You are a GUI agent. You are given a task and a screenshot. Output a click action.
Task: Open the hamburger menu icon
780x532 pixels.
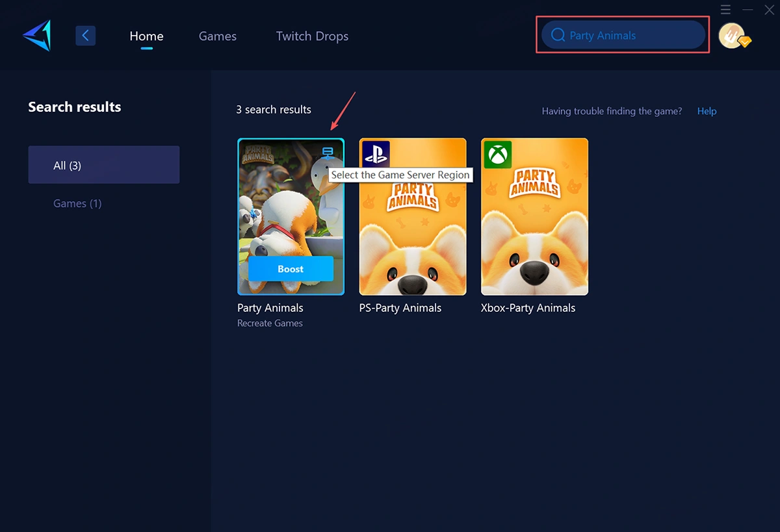tap(726, 9)
